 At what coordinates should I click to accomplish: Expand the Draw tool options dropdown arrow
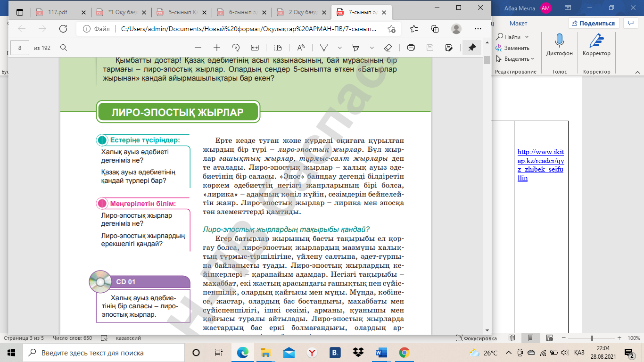(339, 48)
